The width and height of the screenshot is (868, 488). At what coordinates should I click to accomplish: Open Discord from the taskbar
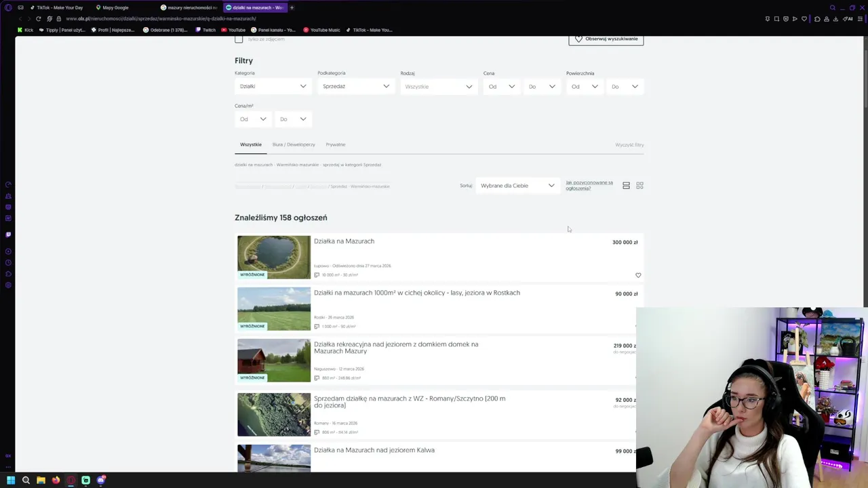pyautogui.click(x=101, y=480)
